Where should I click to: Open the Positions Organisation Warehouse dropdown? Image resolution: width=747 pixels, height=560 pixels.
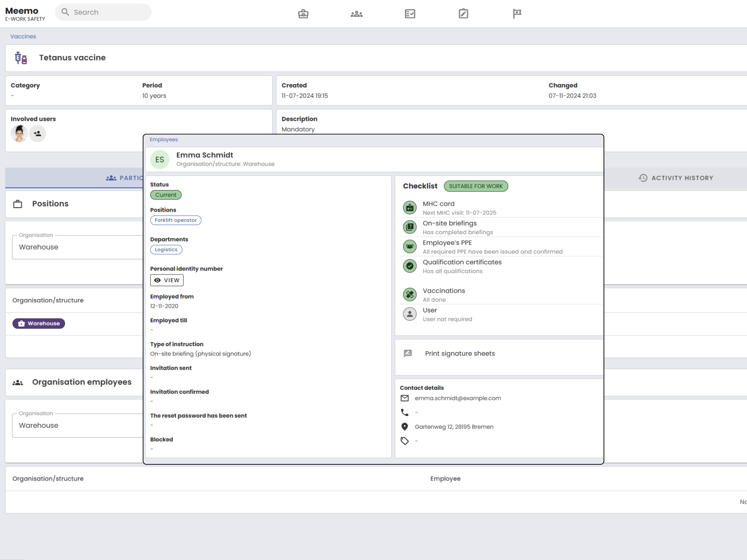[78, 247]
